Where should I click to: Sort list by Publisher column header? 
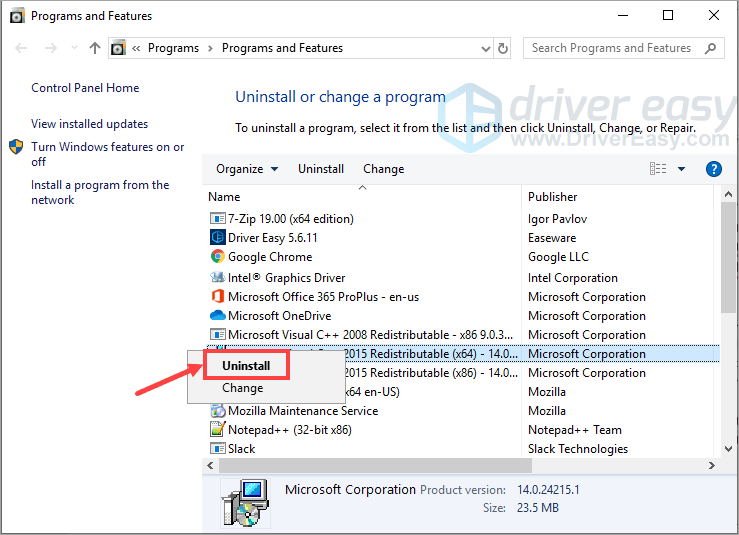click(553, 197)
